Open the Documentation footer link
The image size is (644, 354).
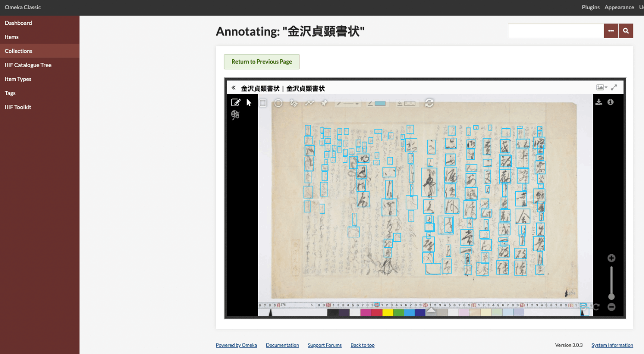pos(282,345)
